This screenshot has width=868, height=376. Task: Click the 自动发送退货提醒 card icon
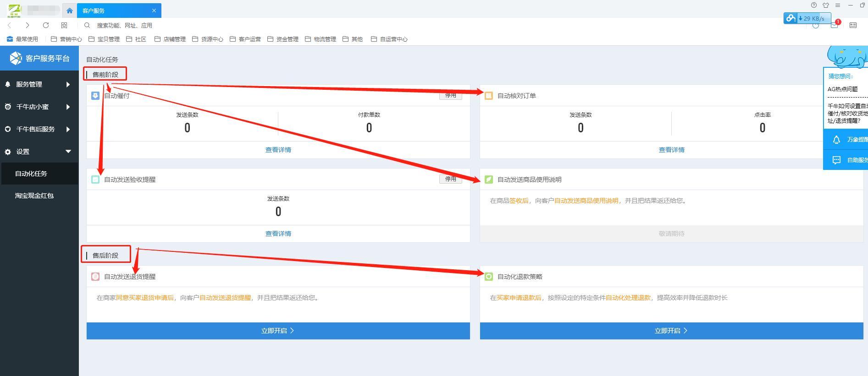click(95, 277)
